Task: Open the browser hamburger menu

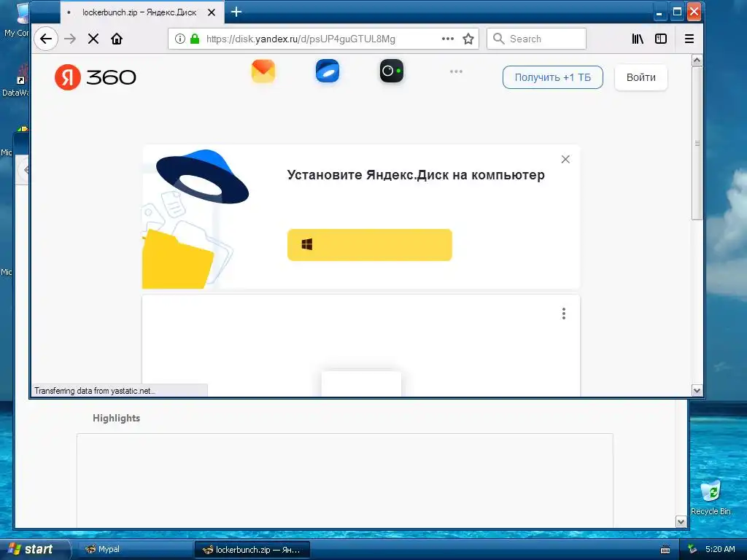Action: click(x=689, y=39)
